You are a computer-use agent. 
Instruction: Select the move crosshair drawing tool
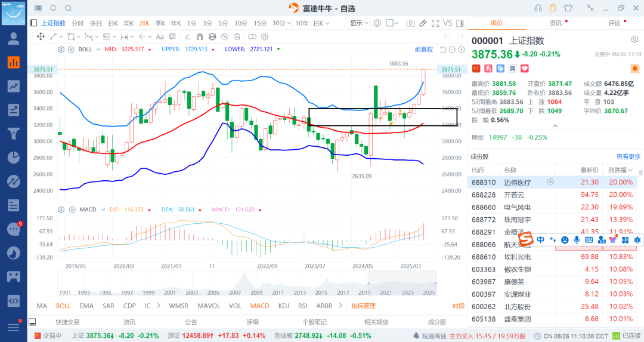tap(41, 36)
